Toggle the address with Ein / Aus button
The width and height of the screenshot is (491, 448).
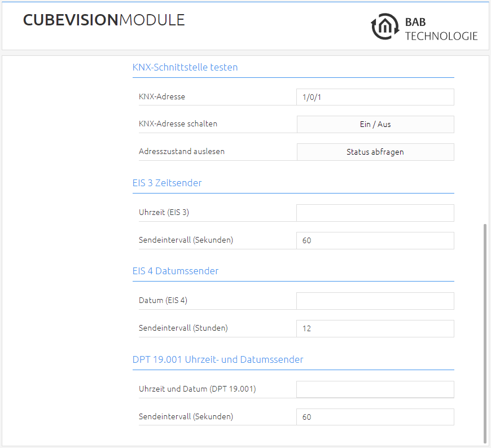(x=375, y=124)
